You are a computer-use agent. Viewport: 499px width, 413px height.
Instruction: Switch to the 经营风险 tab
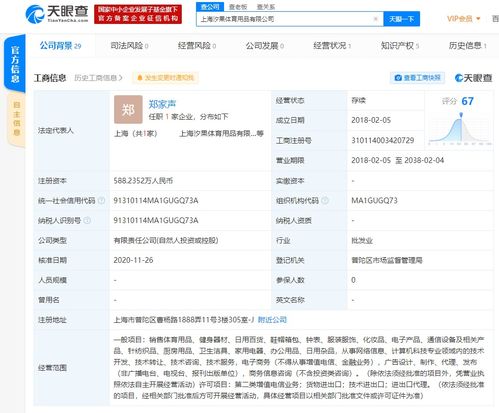pos(197,46)
